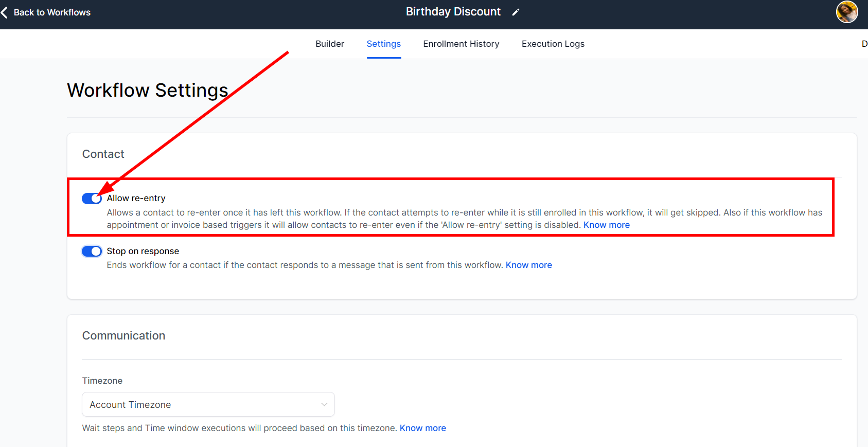868x447 pixels.
Task: Turn off the Stop on response toggle
Action: [x=92, y=251]
